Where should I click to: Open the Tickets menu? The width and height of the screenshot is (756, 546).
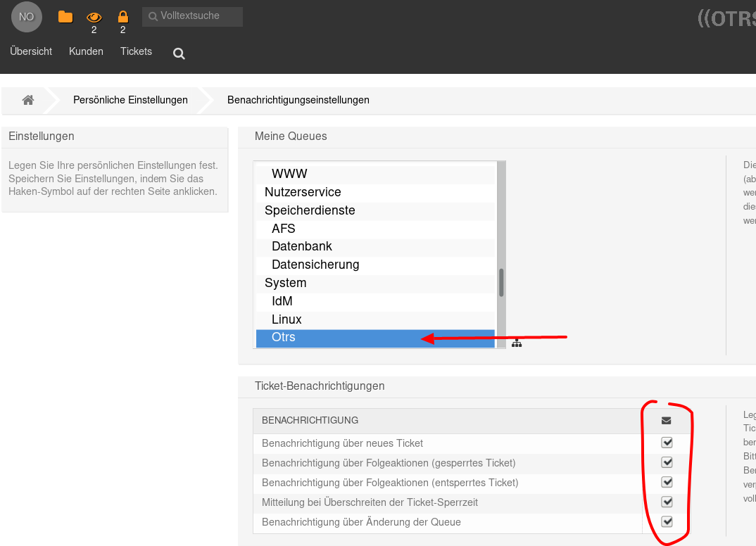tap(136, 51)
